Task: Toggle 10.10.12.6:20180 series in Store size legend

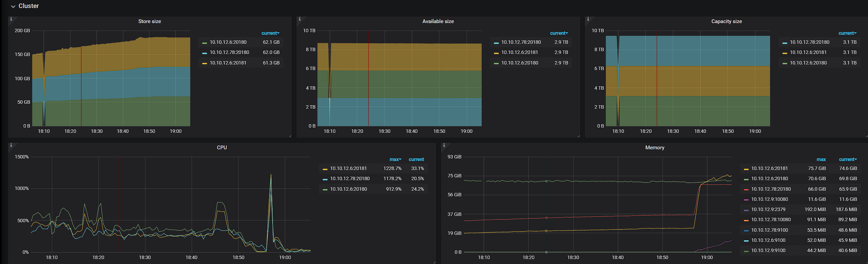Action: point(228,42)
